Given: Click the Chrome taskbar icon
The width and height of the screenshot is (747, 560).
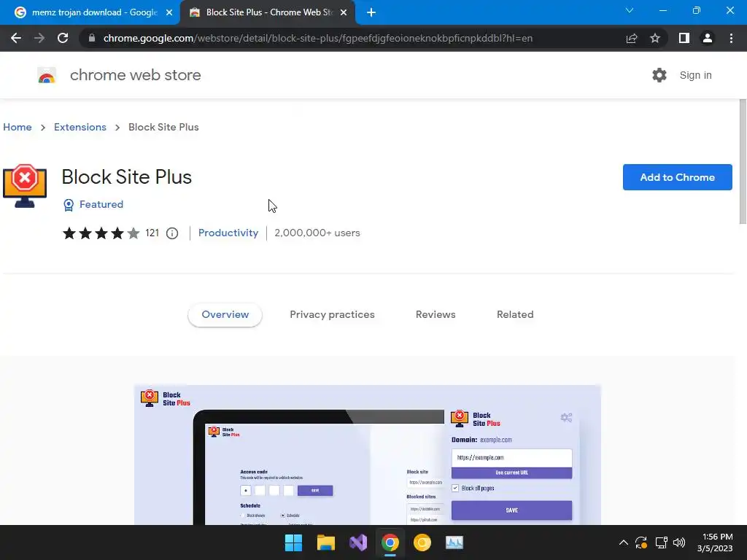Looking at the screenshot, I should (x=390, y=542).
